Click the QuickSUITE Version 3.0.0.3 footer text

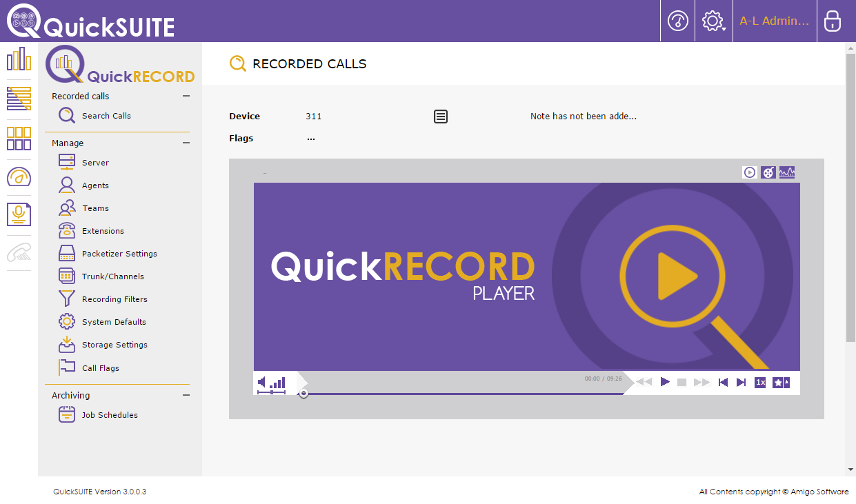[x=100, y=492]
